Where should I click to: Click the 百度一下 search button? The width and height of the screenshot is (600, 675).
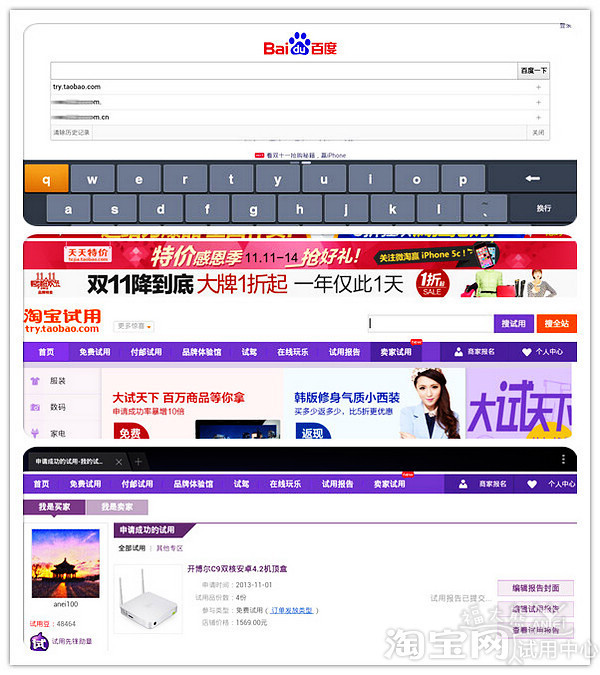tap(533, 71)
